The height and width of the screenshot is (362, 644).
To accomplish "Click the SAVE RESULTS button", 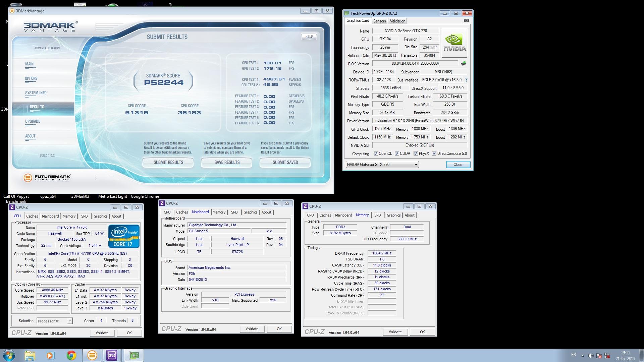I will click(x=227, y=163).
